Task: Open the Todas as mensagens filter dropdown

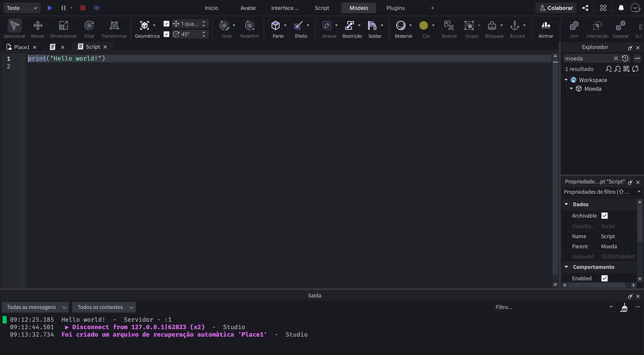Action: 35,307
